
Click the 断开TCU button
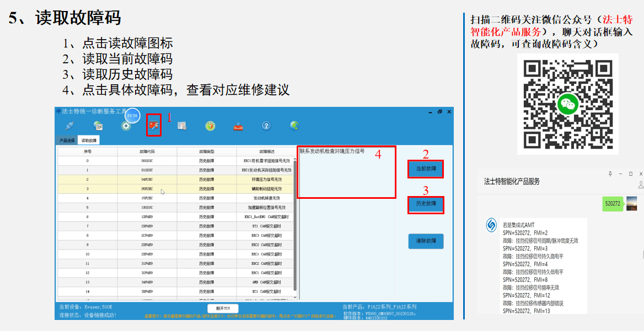click(x=223, y=308)
